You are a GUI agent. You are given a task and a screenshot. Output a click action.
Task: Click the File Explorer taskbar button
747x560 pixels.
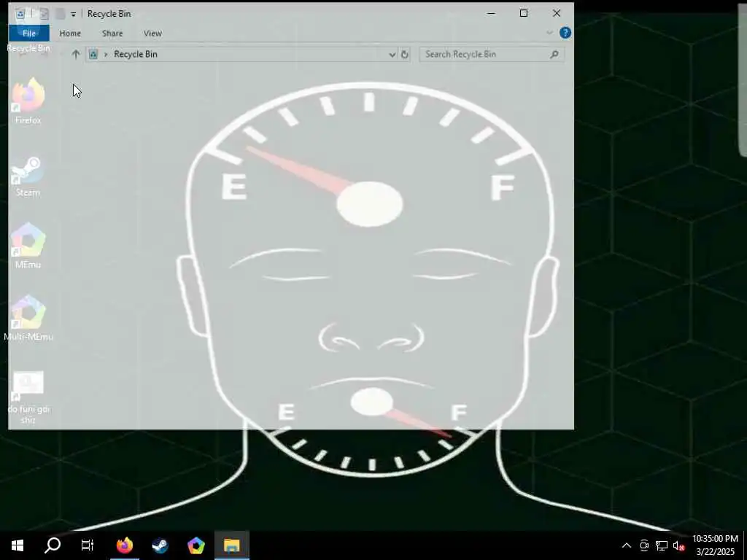pos(231,545)
